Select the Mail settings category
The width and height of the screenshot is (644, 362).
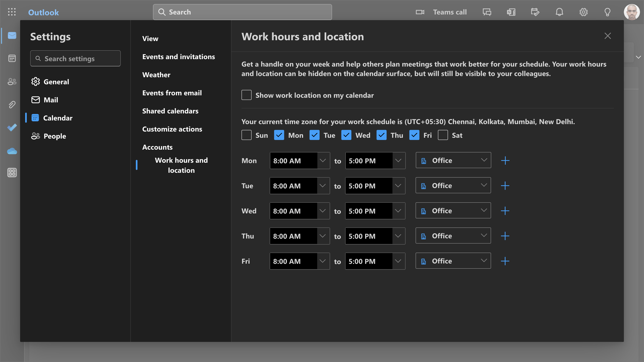(x=51, y=100)
